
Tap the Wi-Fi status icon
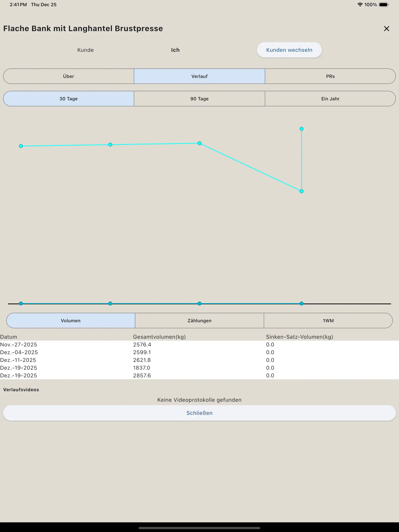coord(360,5)
